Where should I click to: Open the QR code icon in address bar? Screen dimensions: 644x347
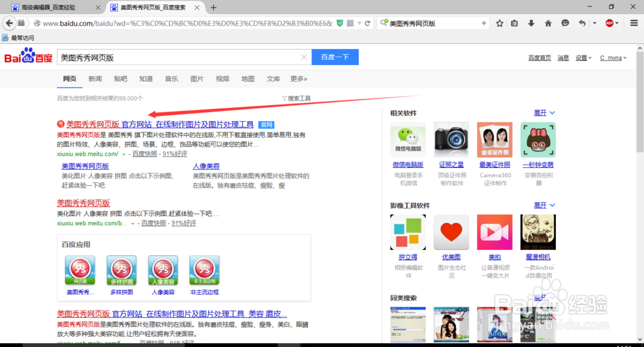point(350,23)
